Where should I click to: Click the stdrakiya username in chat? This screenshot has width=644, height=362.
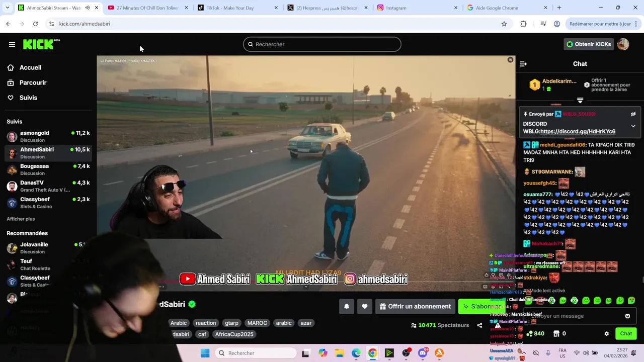535,278
